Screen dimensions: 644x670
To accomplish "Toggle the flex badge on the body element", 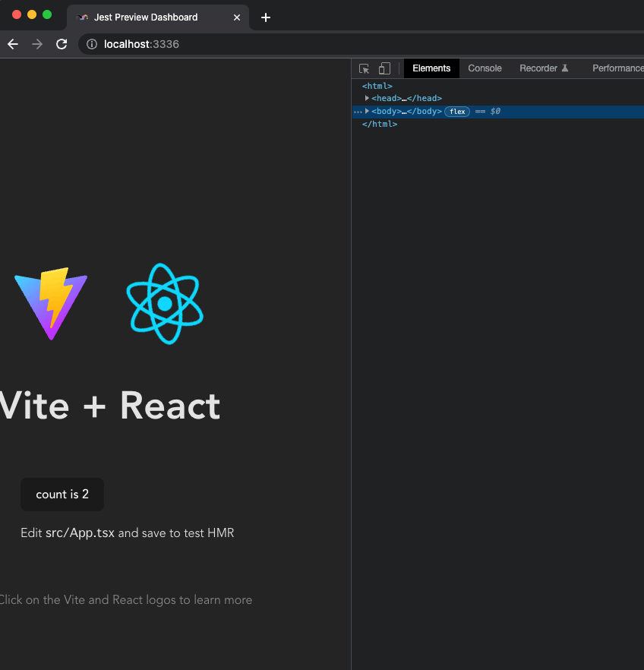I will 457,111.
